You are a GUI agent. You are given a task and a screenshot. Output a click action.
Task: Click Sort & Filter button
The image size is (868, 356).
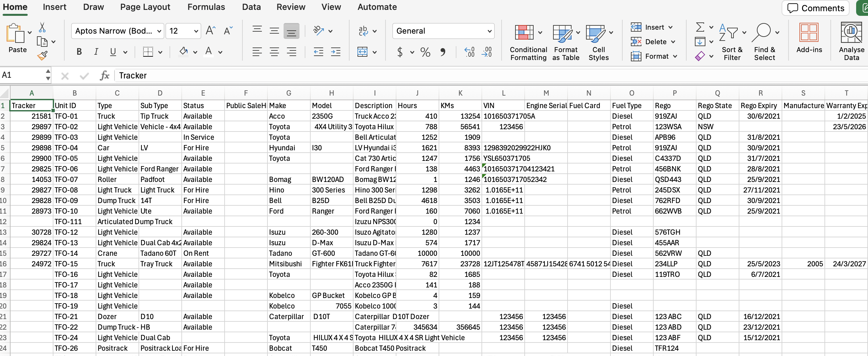(x=732, y=41)
